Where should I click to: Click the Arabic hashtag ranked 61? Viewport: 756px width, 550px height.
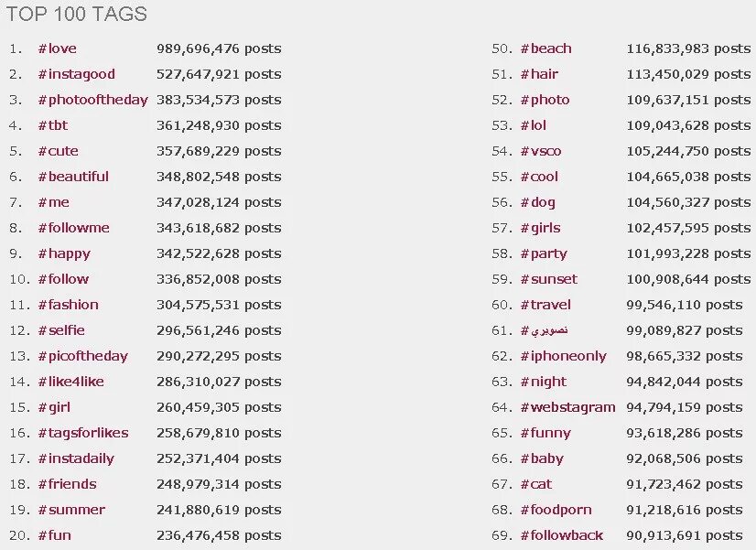pyautogui.click(x=545, y=330)
